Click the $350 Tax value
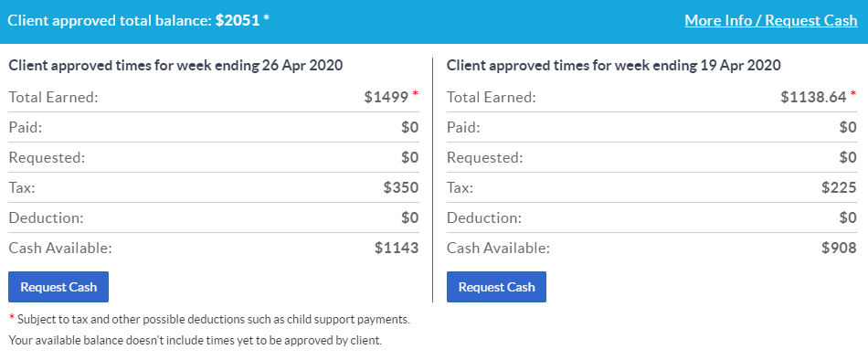Screen dimensions: 868x360 pyautogui.click(x=401, y=187)
